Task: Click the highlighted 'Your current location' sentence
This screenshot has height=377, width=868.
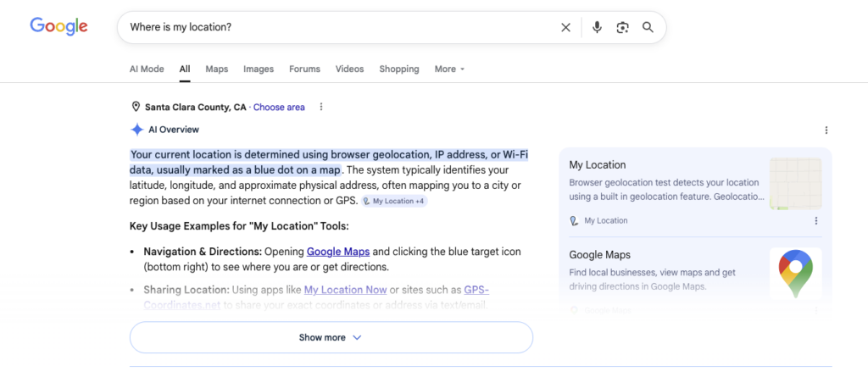Action: point(329,162)
